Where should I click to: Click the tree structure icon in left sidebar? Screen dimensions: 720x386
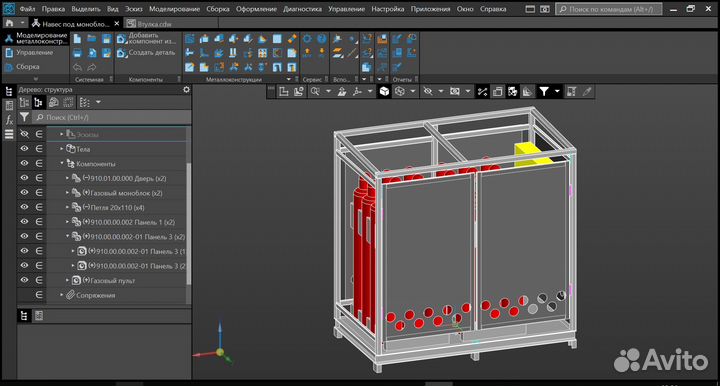(x=9, y=91)
